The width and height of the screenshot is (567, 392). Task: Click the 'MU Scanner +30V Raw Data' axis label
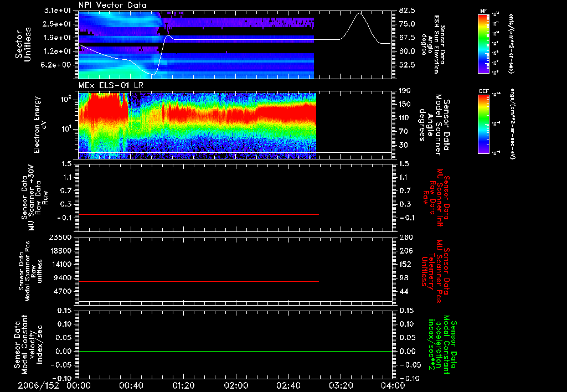[34, 198]
